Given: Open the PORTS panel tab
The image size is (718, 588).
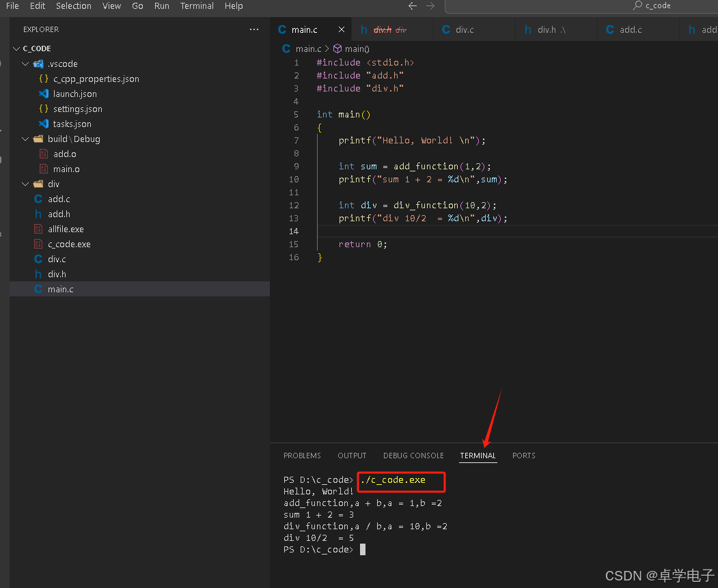Looking at the screenshot, I should [524, 456].
